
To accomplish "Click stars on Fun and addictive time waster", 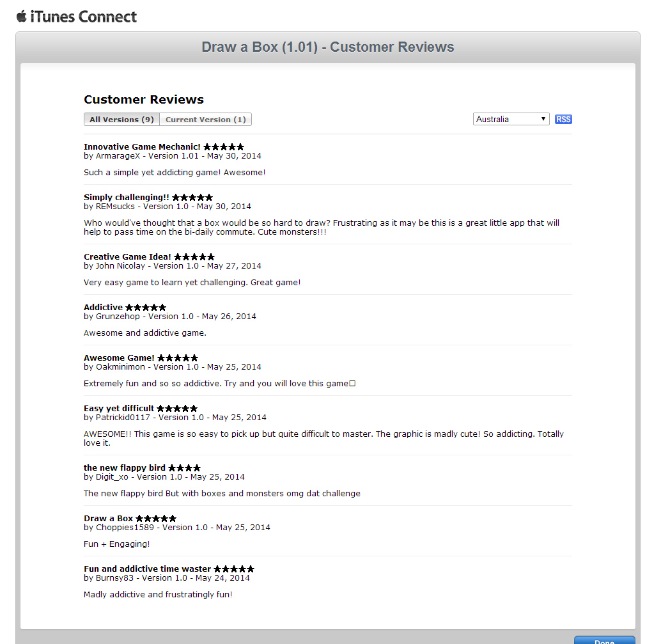I will (x=234, y=569).
